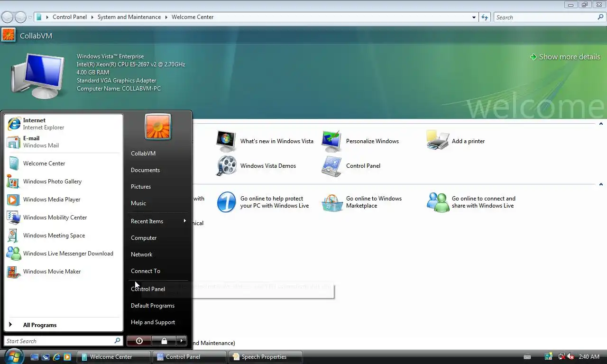The width and height of the screenshot is (607, 364).
Task: Select Windows Live Messenger Download
Action: click(64, 254)
